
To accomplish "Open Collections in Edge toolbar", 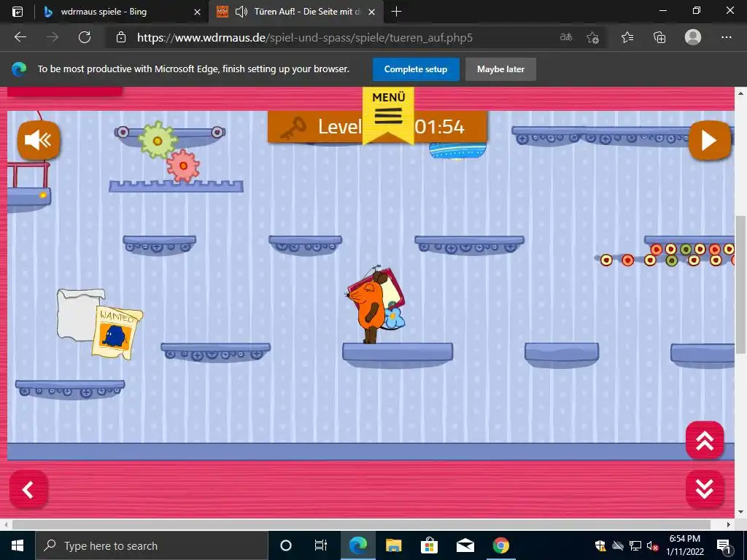I will click(659, 37).
